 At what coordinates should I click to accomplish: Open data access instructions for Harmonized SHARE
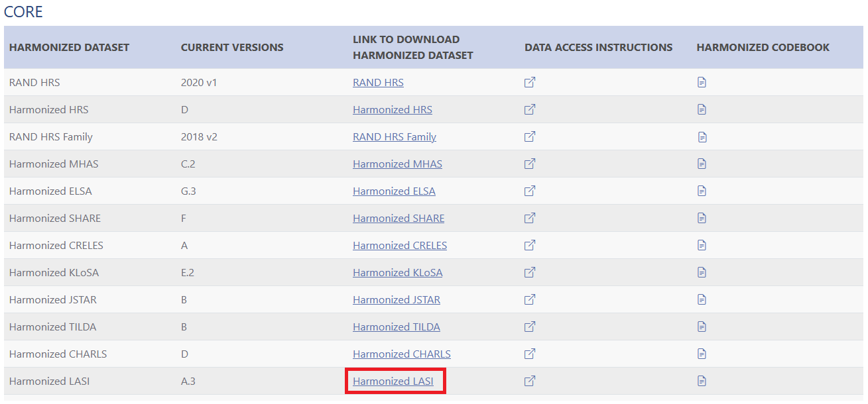pos(530,218)
